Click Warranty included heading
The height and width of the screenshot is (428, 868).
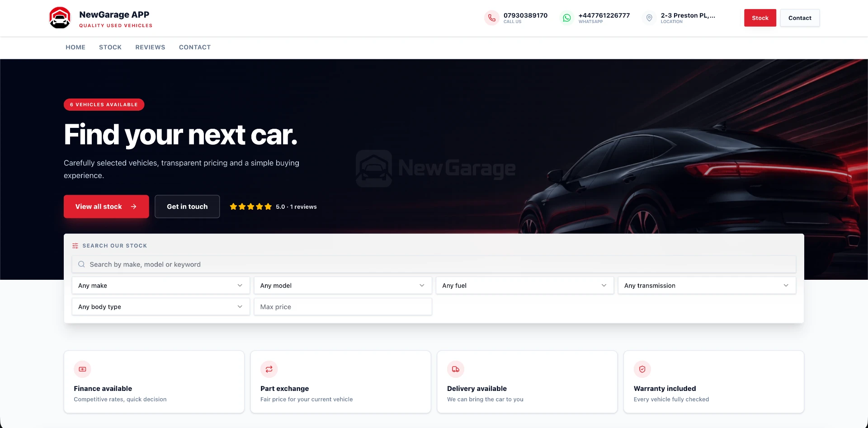(x=665, y=389)
